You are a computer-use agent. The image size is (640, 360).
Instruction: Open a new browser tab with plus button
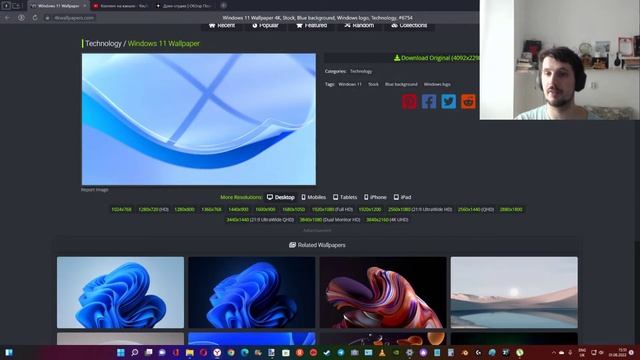pyautogui.click(x=224, y=6)
